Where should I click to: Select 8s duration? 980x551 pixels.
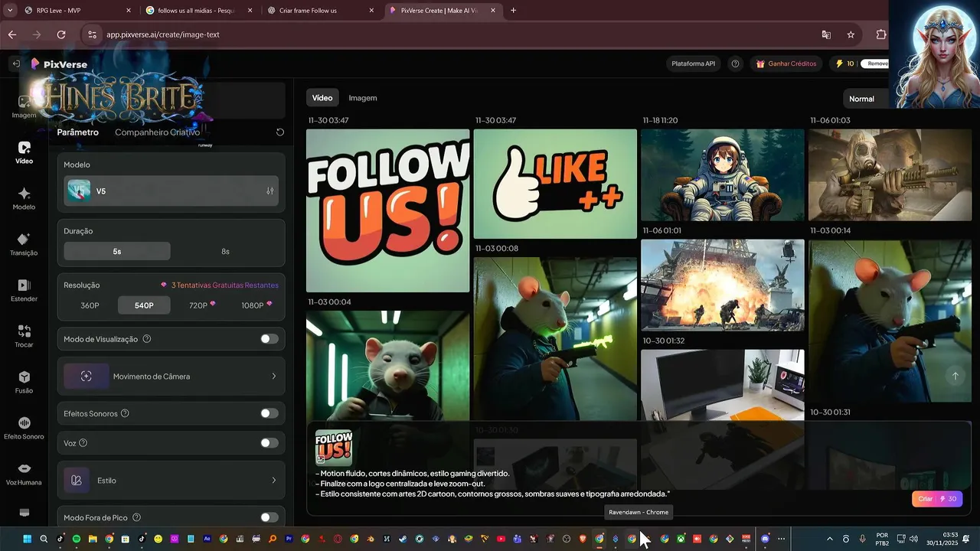pos(225,251)
